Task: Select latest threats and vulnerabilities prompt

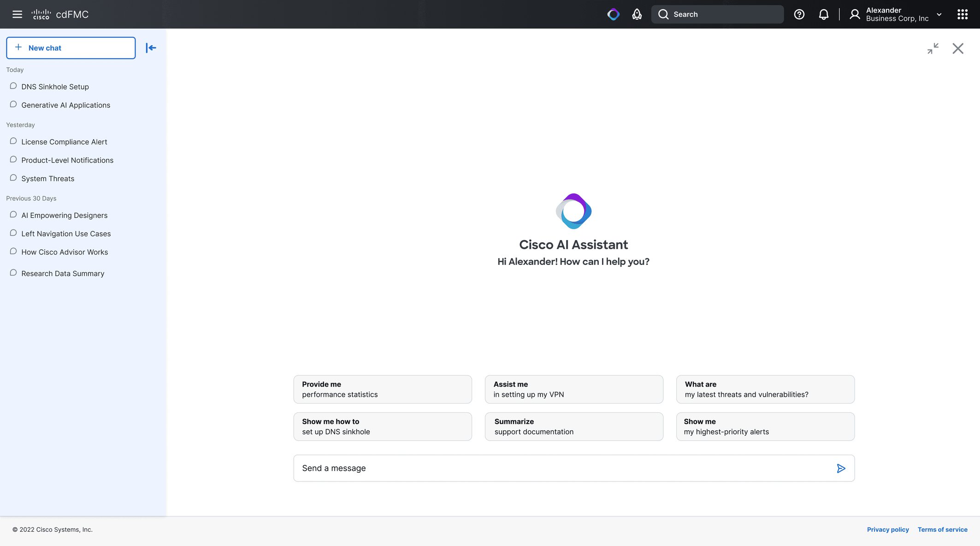Action: click(x=765, y=389)
